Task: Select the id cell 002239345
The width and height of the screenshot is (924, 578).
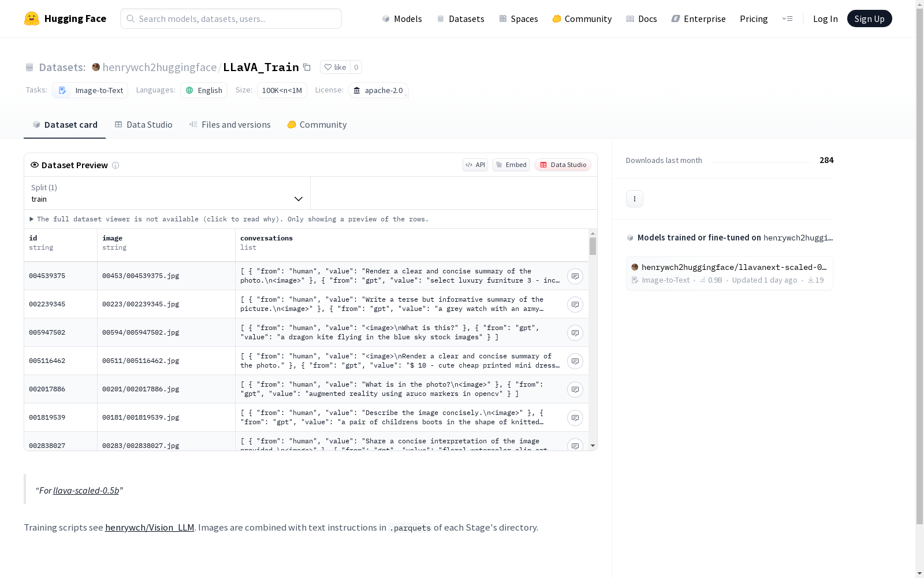Action: (x=61, y=304)
